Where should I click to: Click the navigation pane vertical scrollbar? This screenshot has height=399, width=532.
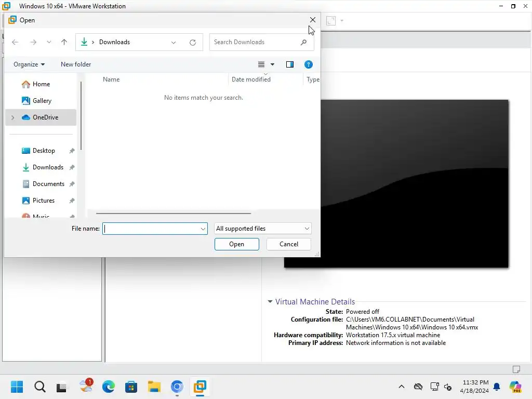81,116
